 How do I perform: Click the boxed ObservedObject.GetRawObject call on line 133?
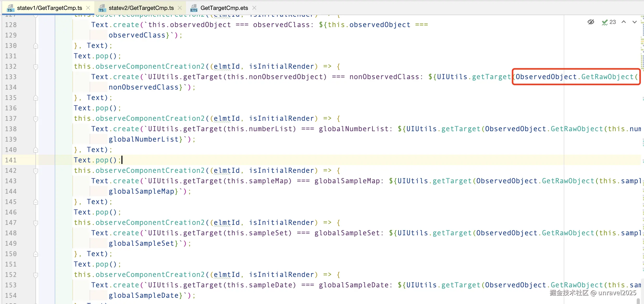[x=576, y=77]
